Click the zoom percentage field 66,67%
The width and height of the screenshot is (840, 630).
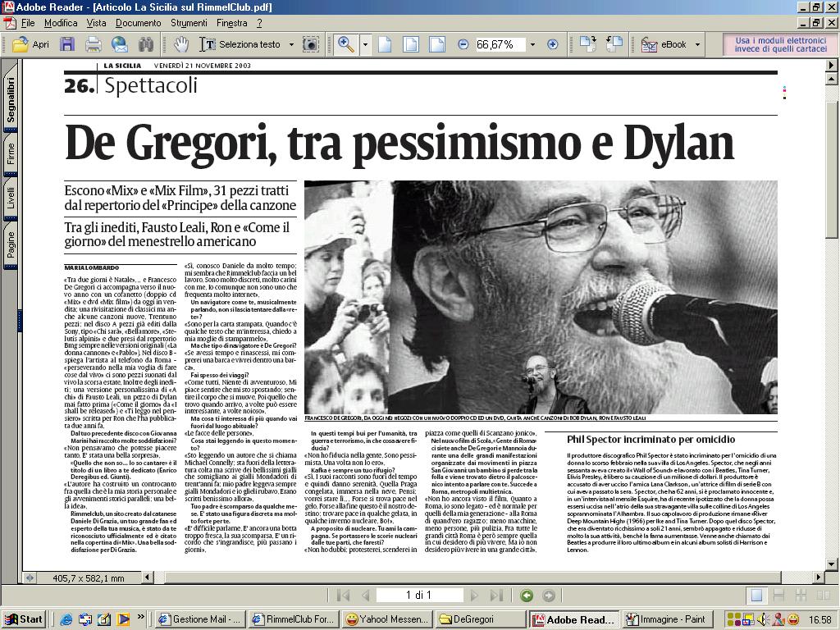[500, 44]
